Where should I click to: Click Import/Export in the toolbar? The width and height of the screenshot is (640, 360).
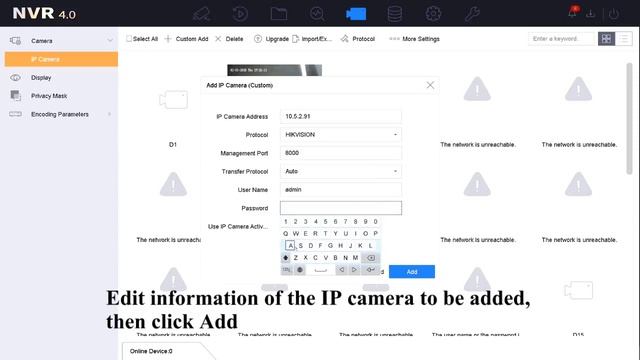tap(312, 39)
